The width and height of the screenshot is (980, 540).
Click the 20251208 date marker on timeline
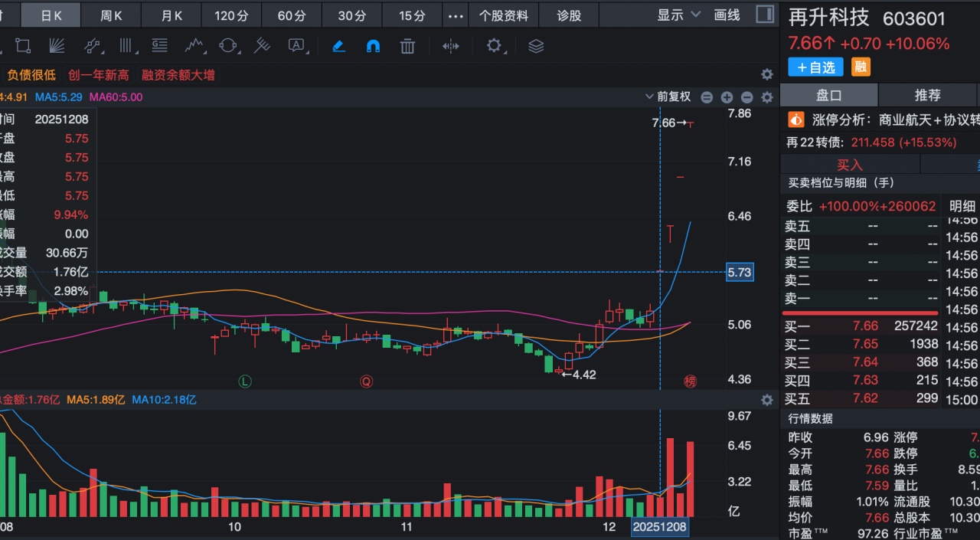(659, 527)
